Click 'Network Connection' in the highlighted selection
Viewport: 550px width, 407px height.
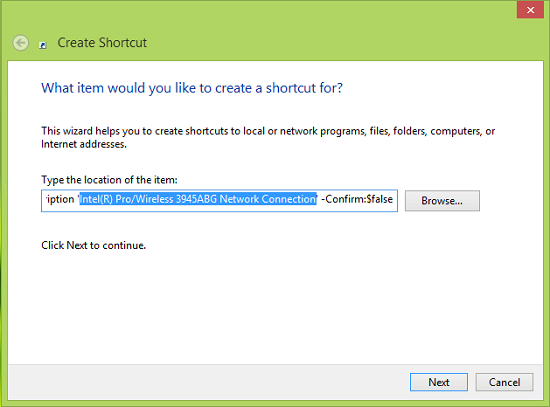point(268,199)
